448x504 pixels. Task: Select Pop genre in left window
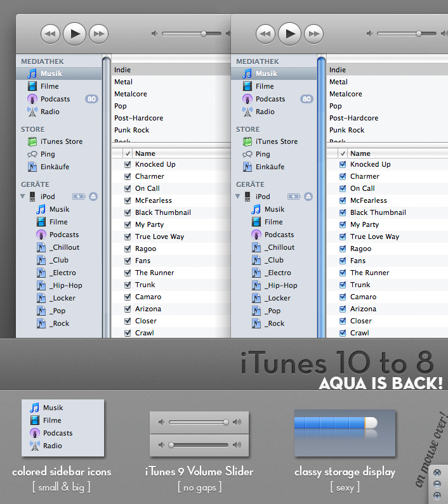[x=171, y=106]
